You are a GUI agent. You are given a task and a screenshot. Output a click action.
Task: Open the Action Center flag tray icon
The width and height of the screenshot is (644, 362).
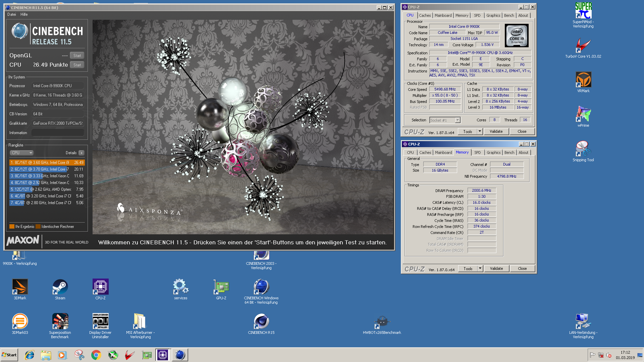click(593, 355)
